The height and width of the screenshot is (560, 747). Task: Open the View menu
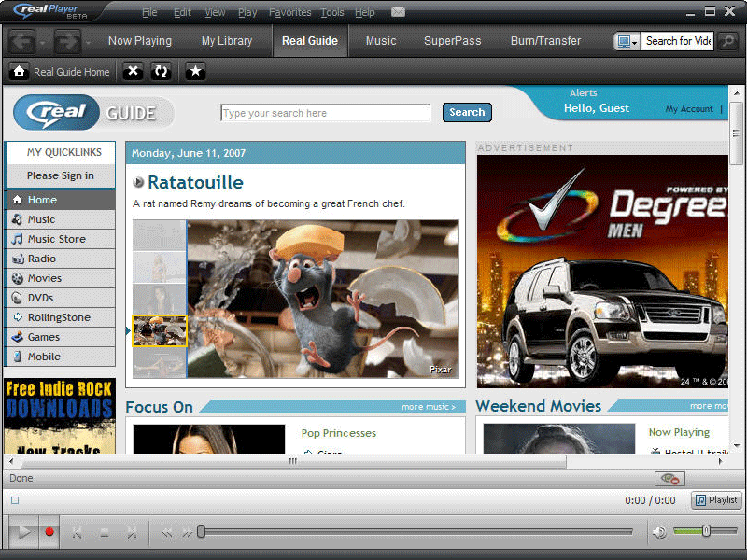[x=215, y=12]
